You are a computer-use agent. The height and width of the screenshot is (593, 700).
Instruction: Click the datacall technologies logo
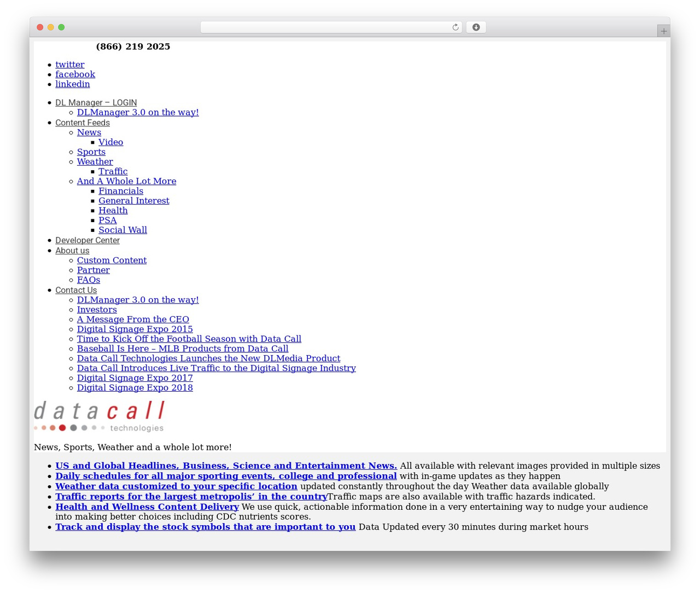pyautogui.click(x=99, y=416)
